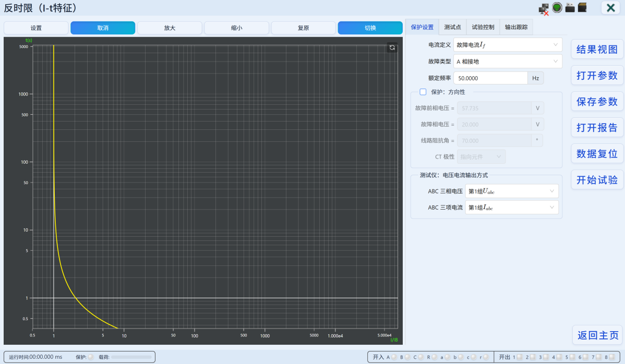Viewport: 625px width, 364px height.
Task: Click the green Wi-Fi status icon
Action: tap(557, 8)
